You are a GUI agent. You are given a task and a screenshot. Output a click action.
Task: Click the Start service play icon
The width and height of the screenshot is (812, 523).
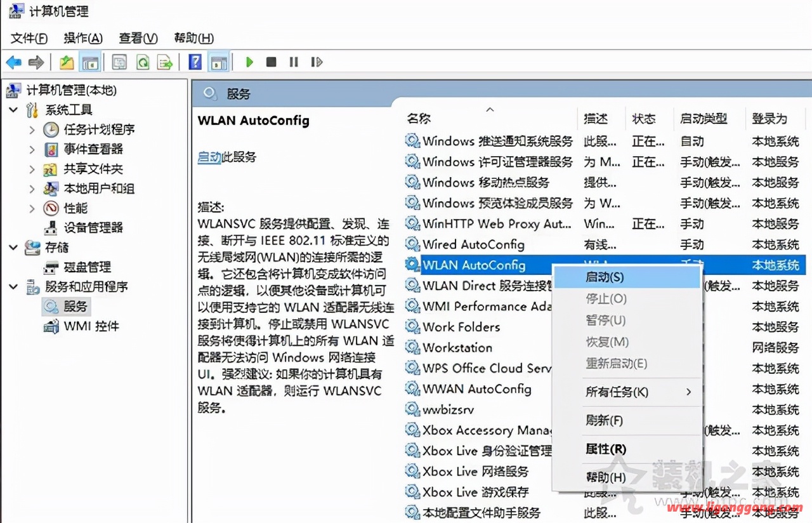(249, 62)
